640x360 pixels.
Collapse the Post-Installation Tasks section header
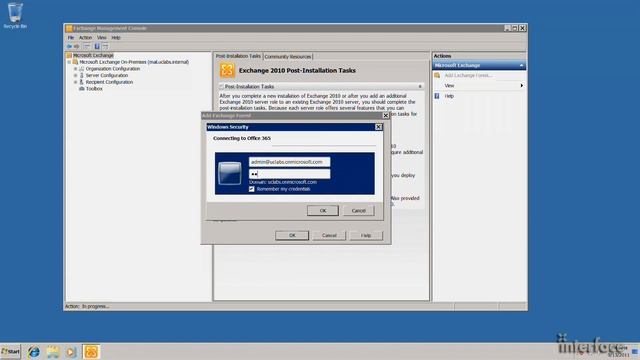420,87
